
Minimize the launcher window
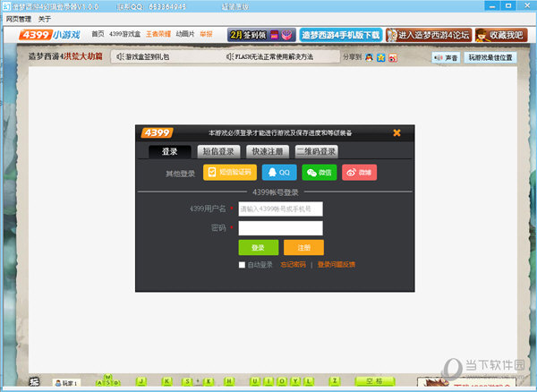[492, 6]
